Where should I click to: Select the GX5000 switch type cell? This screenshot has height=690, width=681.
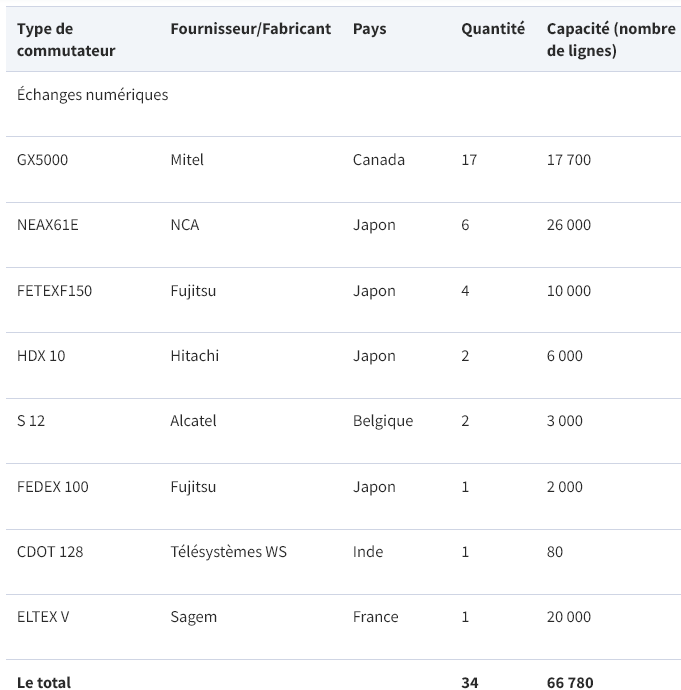point(43,160)
